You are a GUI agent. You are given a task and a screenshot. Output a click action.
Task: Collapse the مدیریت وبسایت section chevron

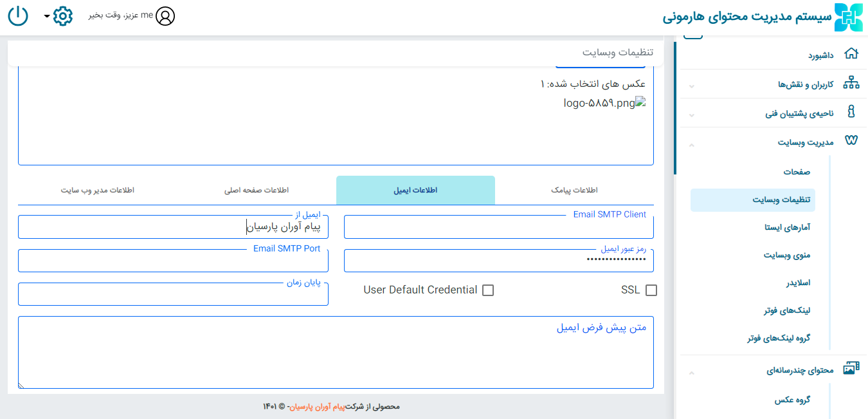click(691, 144)
